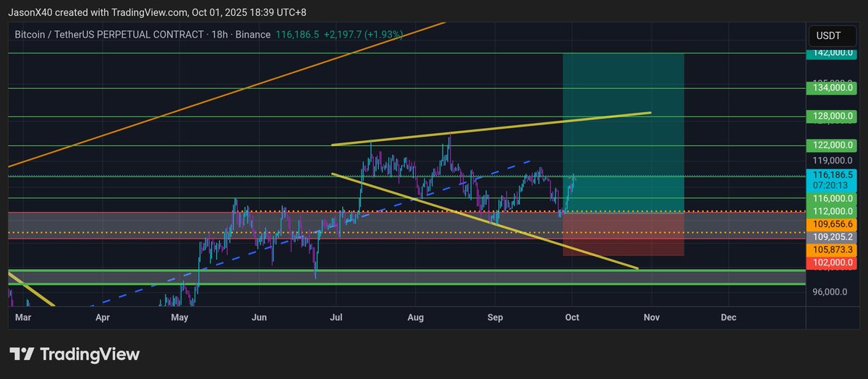The image size is (868, 379).
Task: Select the green profit zone of long position
Action: click(624, 132)
